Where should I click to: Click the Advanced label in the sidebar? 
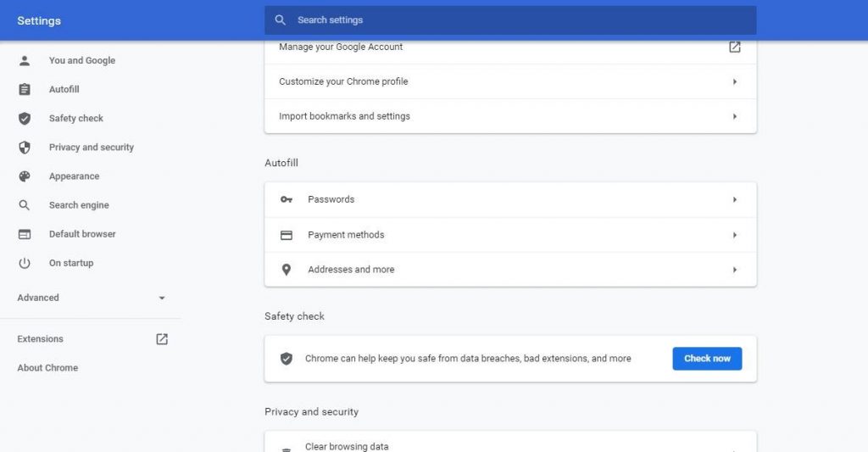37,298
